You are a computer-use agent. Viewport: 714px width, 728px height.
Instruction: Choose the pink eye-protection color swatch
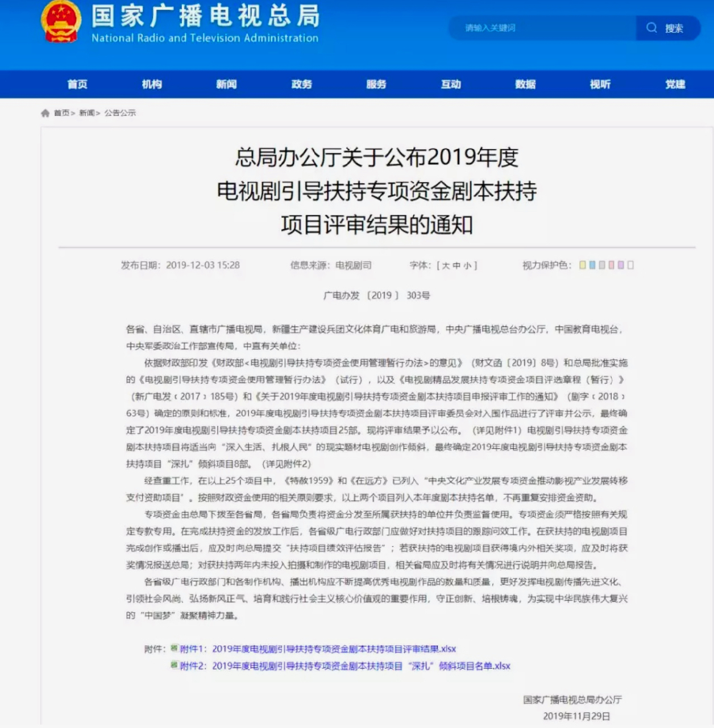(x=611, y=265)
